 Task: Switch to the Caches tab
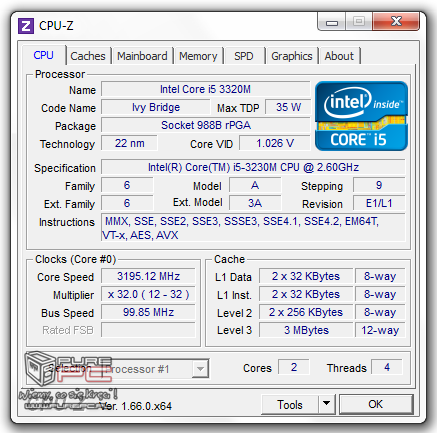click(x=88, y=56)
